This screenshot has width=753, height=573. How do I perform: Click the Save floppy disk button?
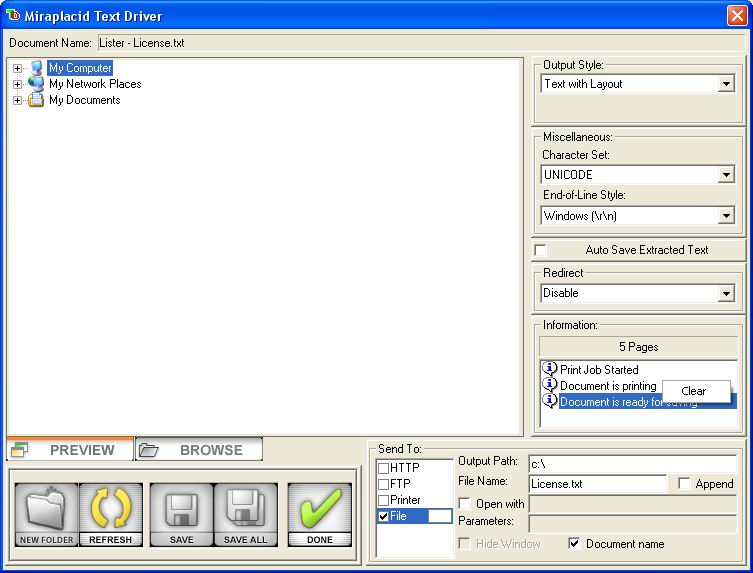tap(182, 515)
